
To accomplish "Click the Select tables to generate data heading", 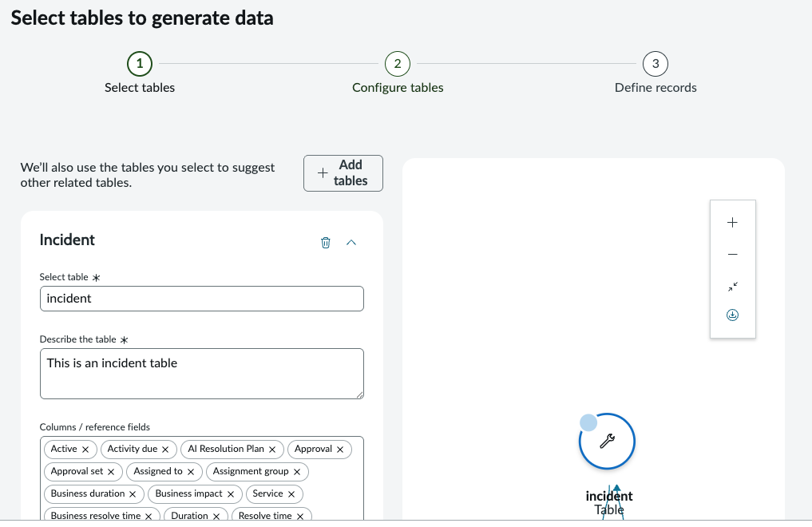I will click(142, 18).
